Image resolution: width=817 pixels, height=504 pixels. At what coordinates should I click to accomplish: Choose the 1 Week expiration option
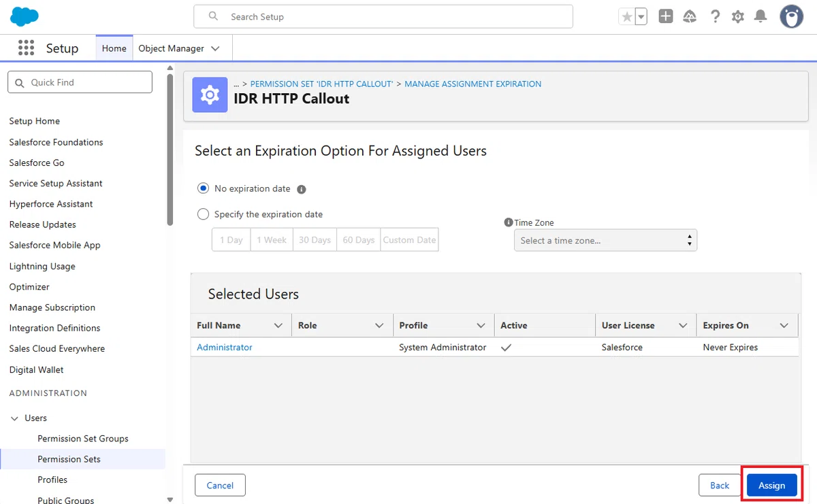(272, 240)
